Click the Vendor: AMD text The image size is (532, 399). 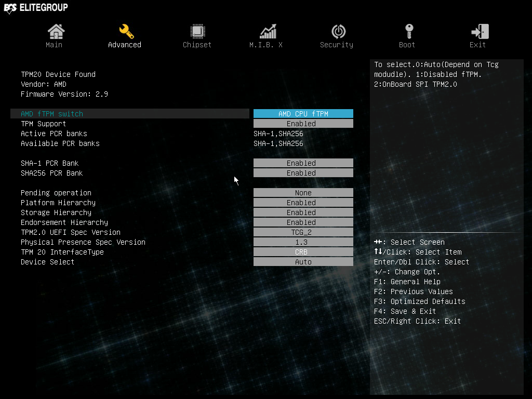point(44,84)
